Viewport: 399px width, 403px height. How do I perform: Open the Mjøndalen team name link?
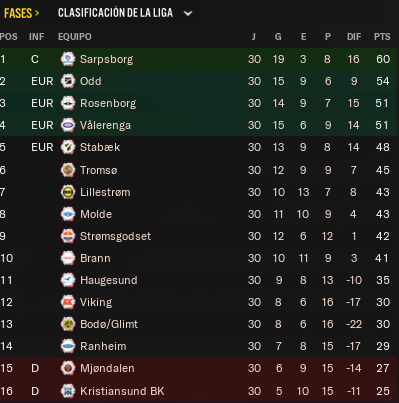[x=107, y=368]
